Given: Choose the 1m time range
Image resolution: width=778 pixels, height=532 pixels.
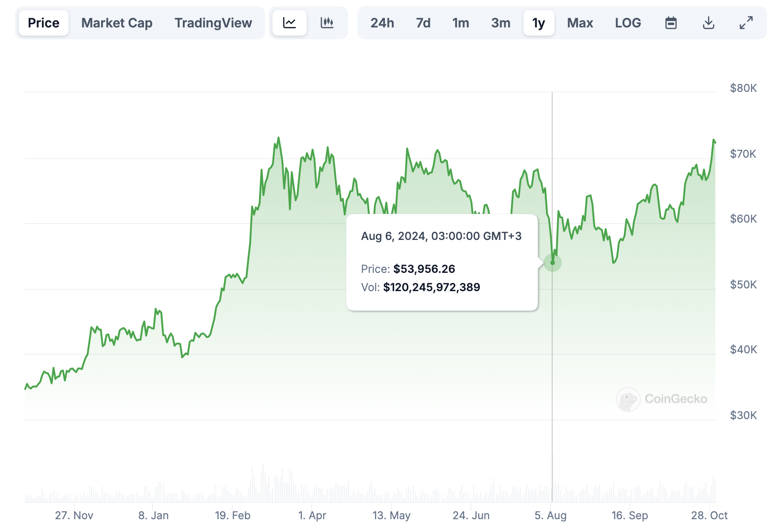Looking at the screenshot, I should coord(461,23).
